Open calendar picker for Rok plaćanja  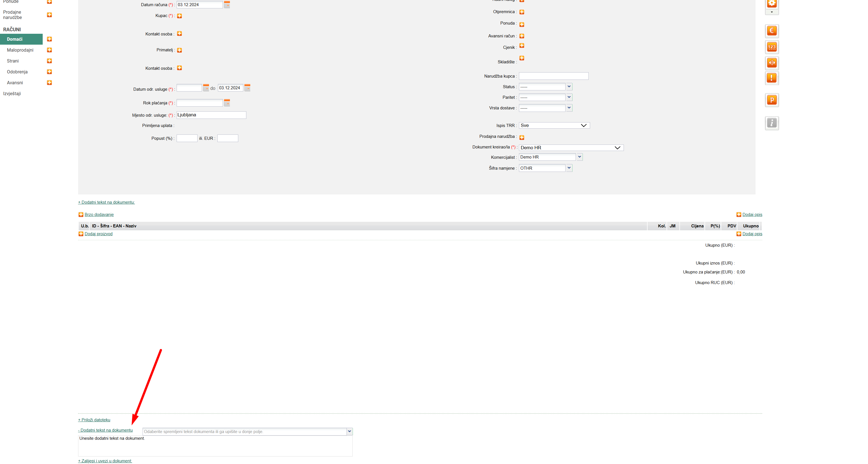click(x=227, y=103)
